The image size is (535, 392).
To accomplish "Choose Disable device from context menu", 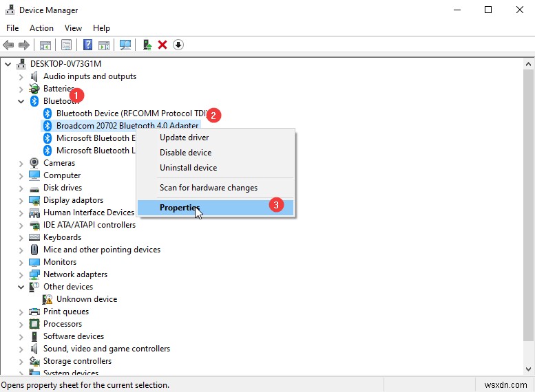I will 216,153.
